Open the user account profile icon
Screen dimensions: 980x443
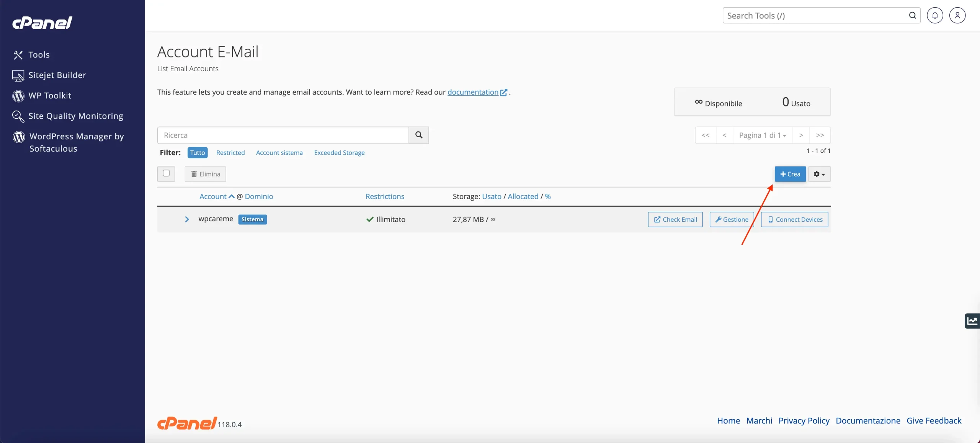pyautogui.click(x=957, y=15)
